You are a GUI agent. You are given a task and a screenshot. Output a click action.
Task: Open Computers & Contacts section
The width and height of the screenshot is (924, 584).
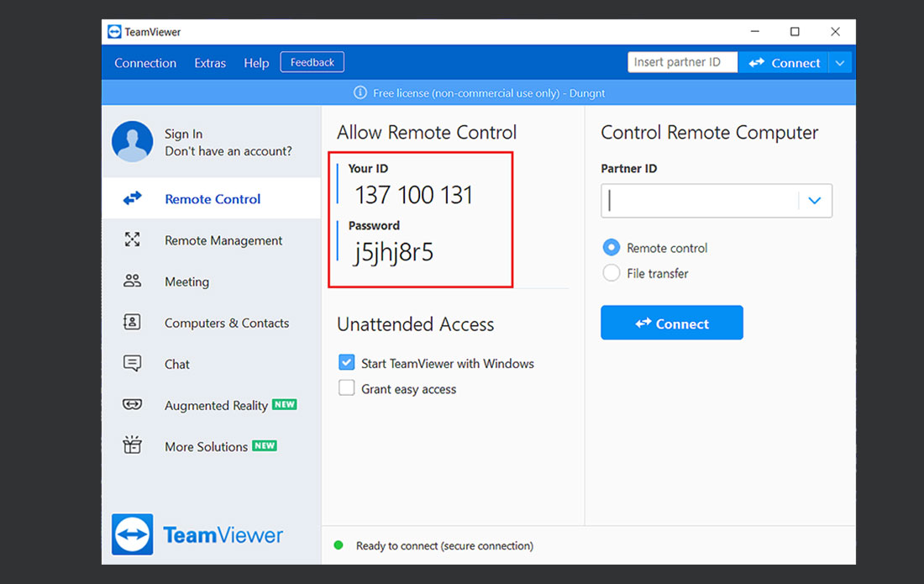coord(212,323)
